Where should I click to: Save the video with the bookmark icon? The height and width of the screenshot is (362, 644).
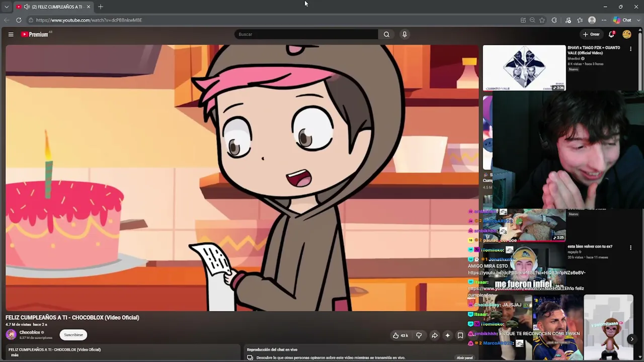[x=460, y=335]
